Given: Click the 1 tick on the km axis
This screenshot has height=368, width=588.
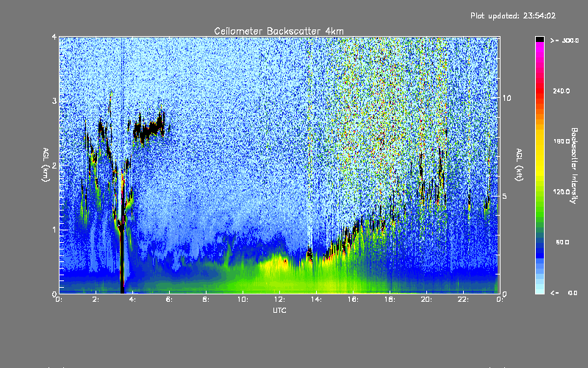Looking at the screenshot, I should tap(54, 230).
